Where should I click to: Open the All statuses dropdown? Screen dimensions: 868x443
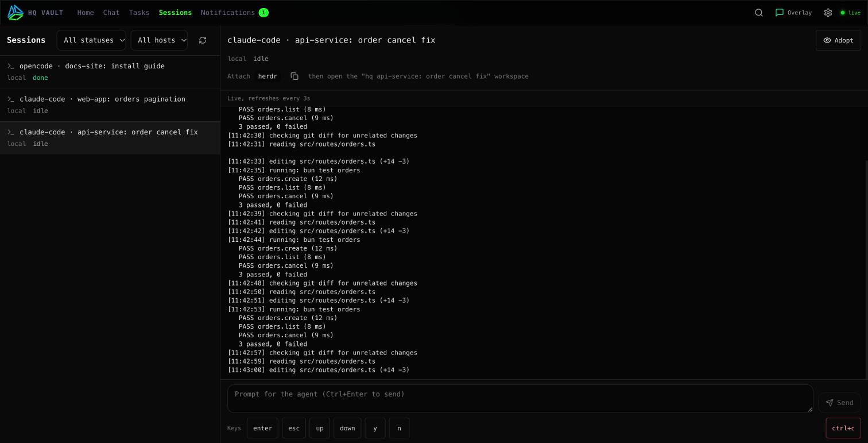[x=91, y=40]
